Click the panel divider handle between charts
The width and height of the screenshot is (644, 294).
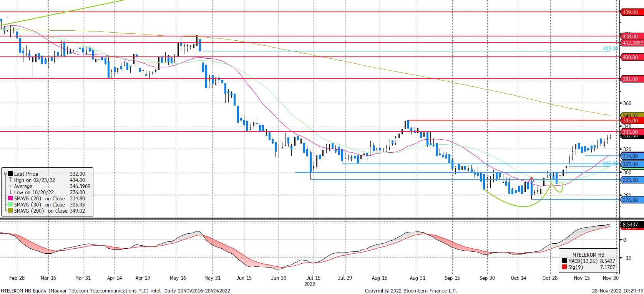coord(322,218)
